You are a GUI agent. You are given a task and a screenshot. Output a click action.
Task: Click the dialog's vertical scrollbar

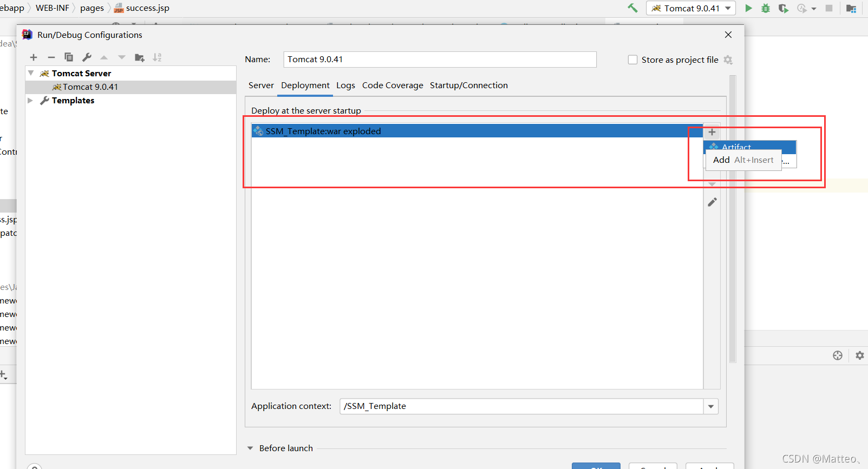(733, 219)
